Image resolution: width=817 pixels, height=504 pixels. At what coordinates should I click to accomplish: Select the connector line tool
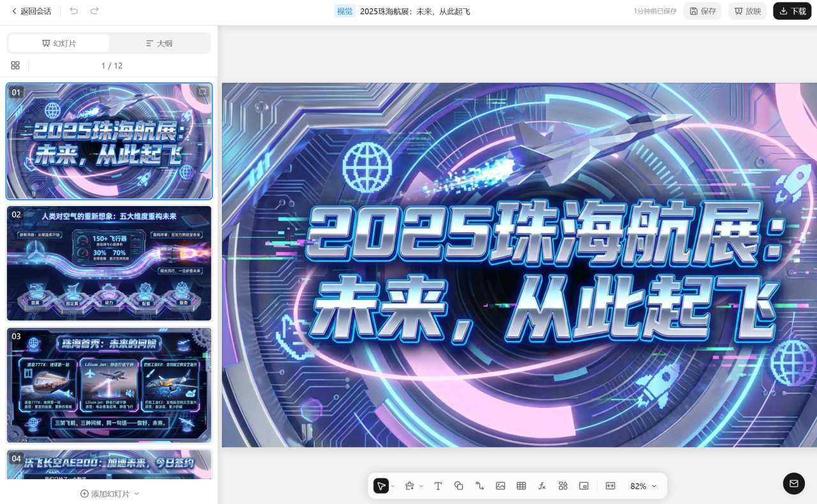[479, 485]
